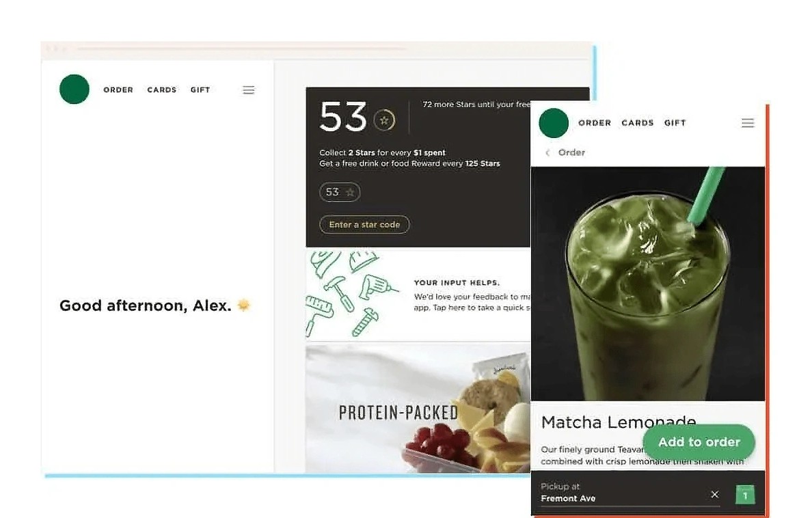
Task: Clear the Fremont Ave pickup with the X
Action: click(x=715, y=494)
